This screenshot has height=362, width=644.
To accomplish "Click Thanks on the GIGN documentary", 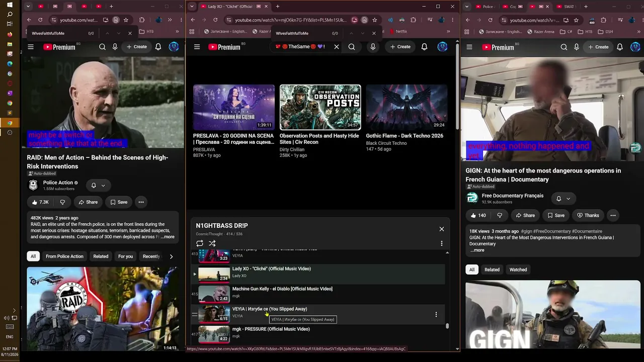I will [x=588, y=215].
